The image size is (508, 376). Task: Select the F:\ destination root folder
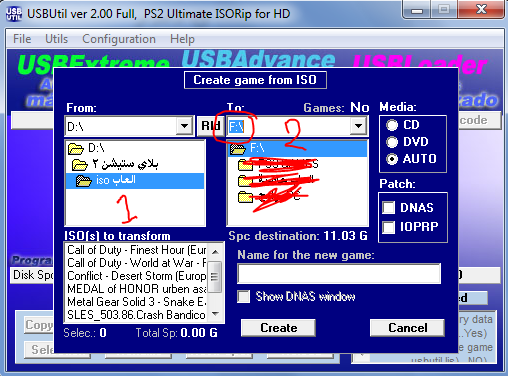point(297,148)
